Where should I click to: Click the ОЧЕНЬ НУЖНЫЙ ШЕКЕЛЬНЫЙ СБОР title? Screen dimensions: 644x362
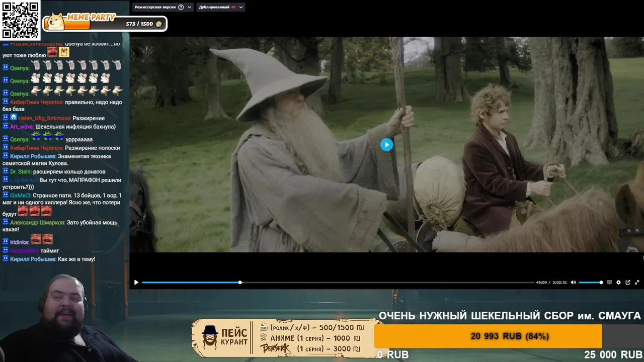(x=510, y=316)
